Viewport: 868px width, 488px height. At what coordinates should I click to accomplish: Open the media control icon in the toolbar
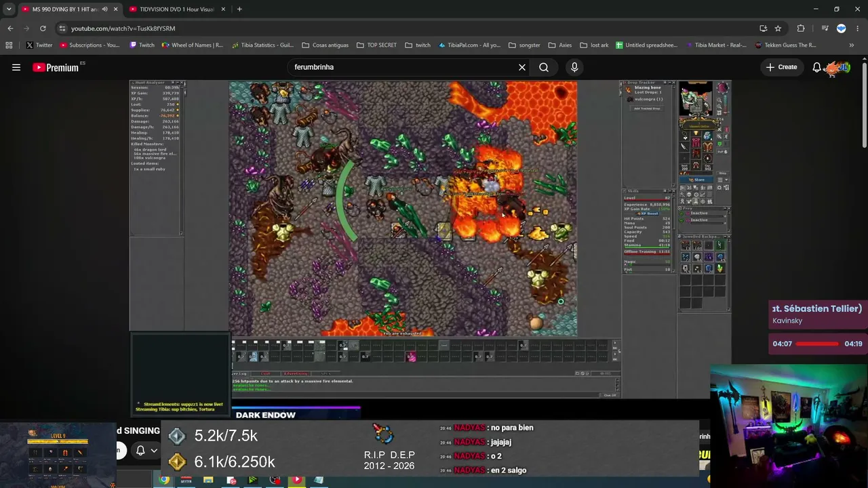[x=825, y=28]
